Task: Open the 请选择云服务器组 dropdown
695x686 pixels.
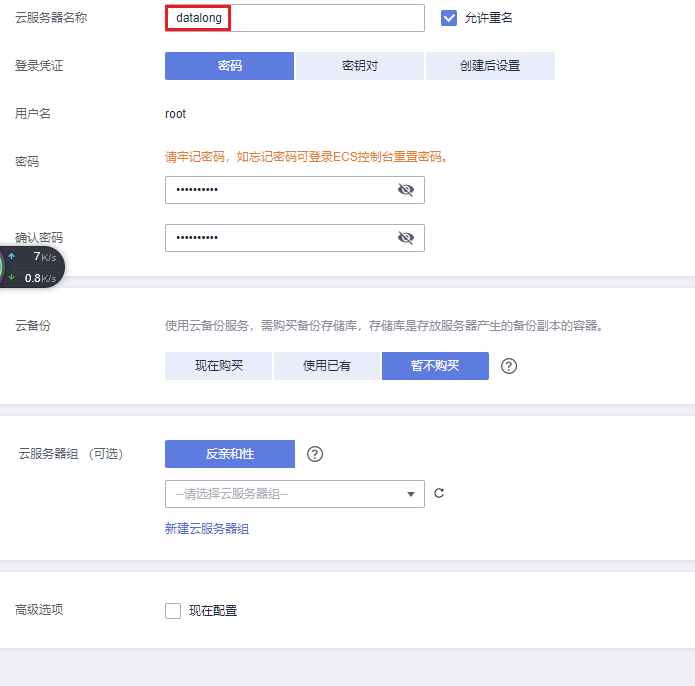Action: (294, 494)
